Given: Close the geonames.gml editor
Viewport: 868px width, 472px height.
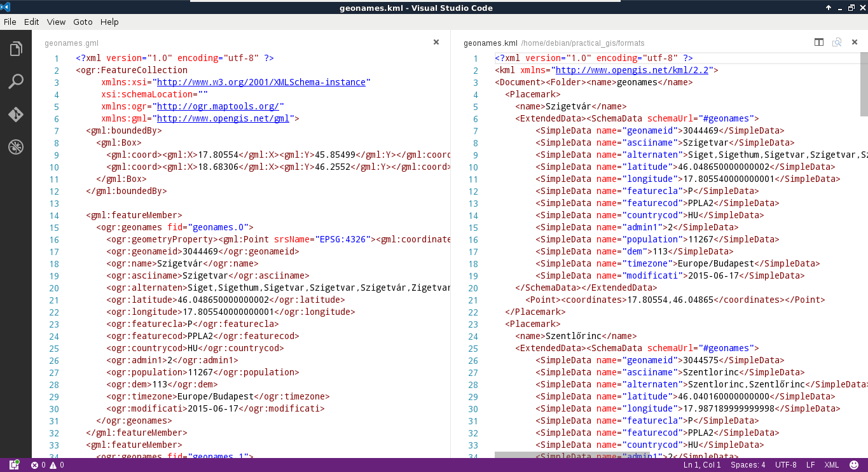Looking at the screenshot, I should click(x=436, y=43).
